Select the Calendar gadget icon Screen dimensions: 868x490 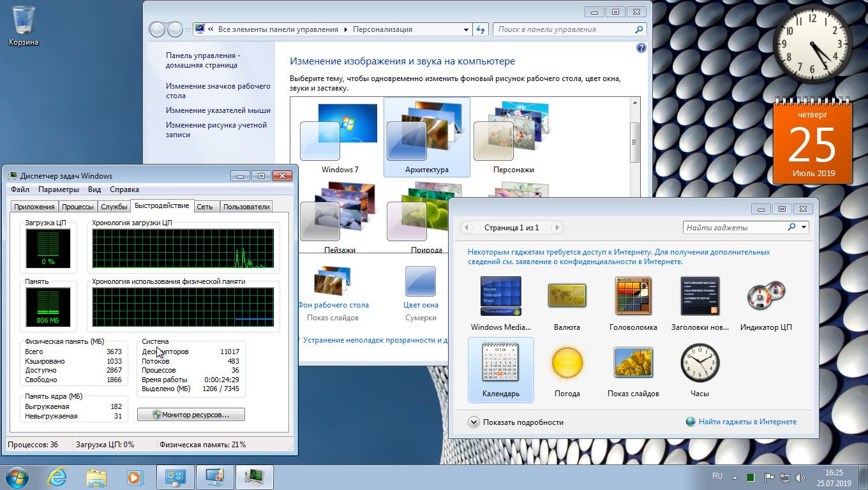pos(500,362)
